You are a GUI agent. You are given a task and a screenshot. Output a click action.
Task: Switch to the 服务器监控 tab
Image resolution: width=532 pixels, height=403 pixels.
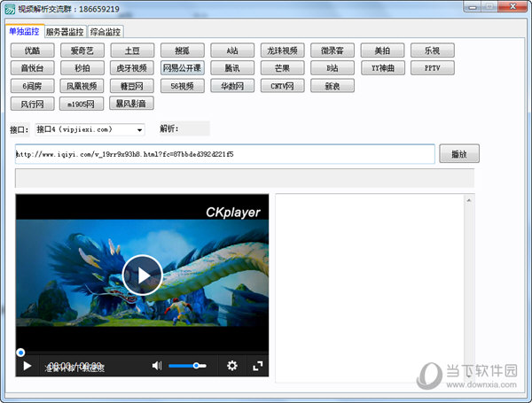(65, 32)
